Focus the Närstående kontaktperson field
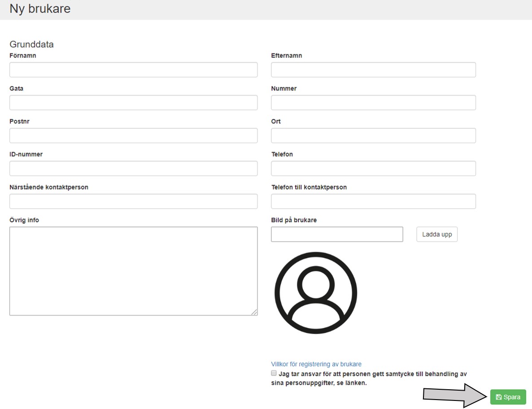Screen dimensions: 532x409 pyautogui.click(x=133, y=201)
